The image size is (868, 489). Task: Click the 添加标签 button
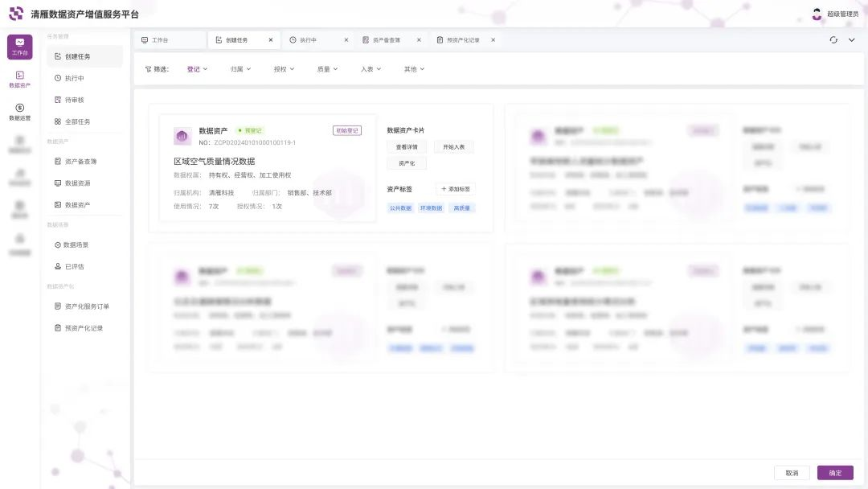tap(456, 189)
